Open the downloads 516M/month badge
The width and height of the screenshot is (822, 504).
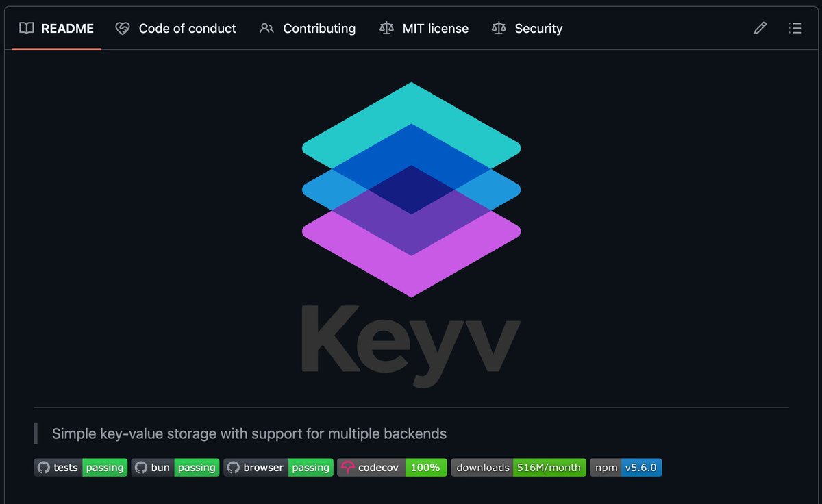coord(519,468)
